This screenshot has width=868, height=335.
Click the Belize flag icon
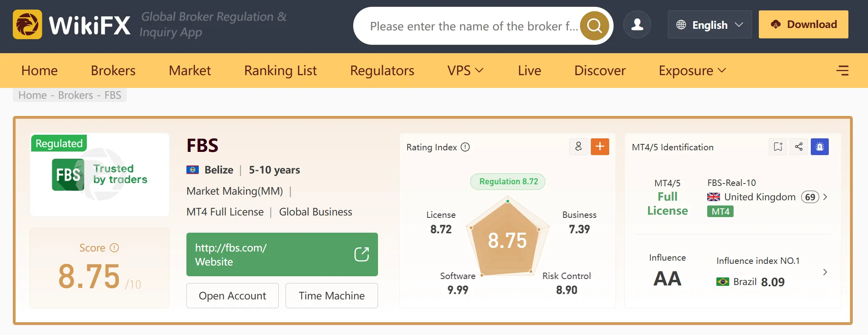pyautogui.click(x=193, y=170)
